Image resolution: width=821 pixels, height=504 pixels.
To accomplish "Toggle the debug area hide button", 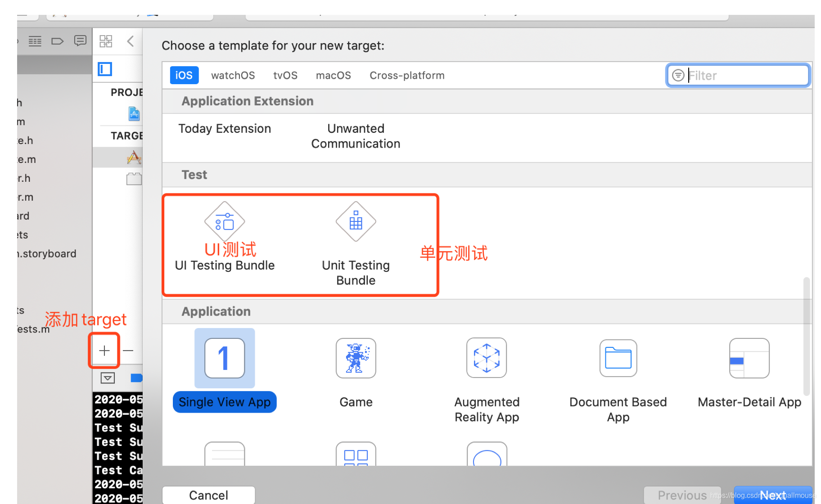I will [x=108, y=378].
